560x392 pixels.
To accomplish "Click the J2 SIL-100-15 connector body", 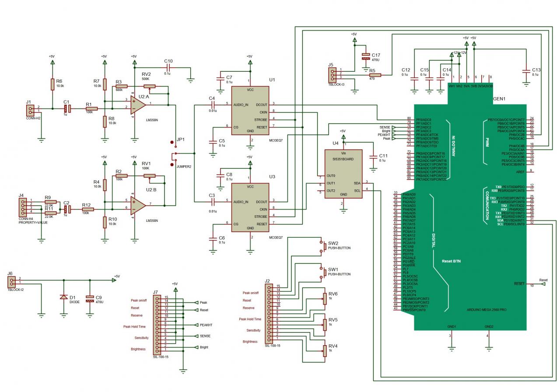I will pos(269,313).
